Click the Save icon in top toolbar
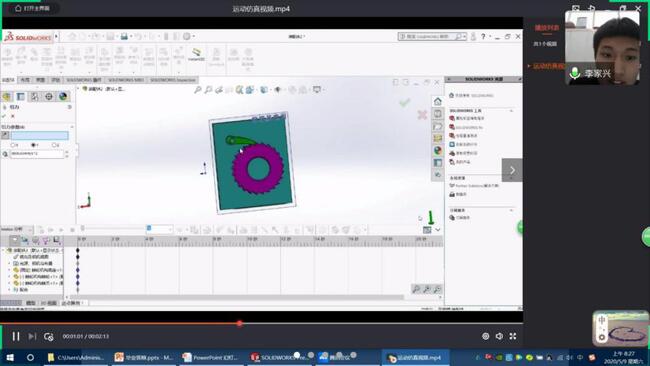The image size is (650, 366). point(124,36)
